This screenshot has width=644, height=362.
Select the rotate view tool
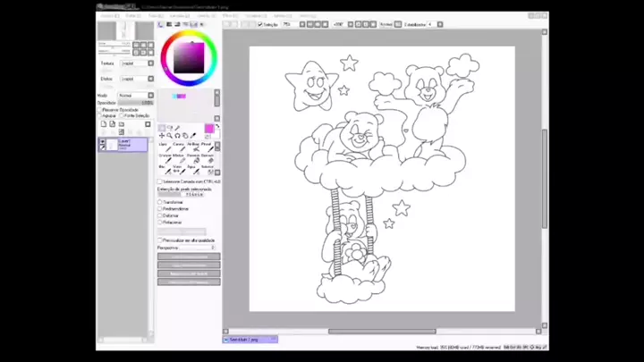pyautogui.click(x=177, y=136)
